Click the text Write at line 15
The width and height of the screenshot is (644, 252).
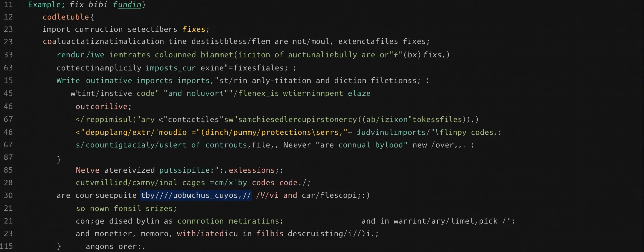(x=68, y=80)
